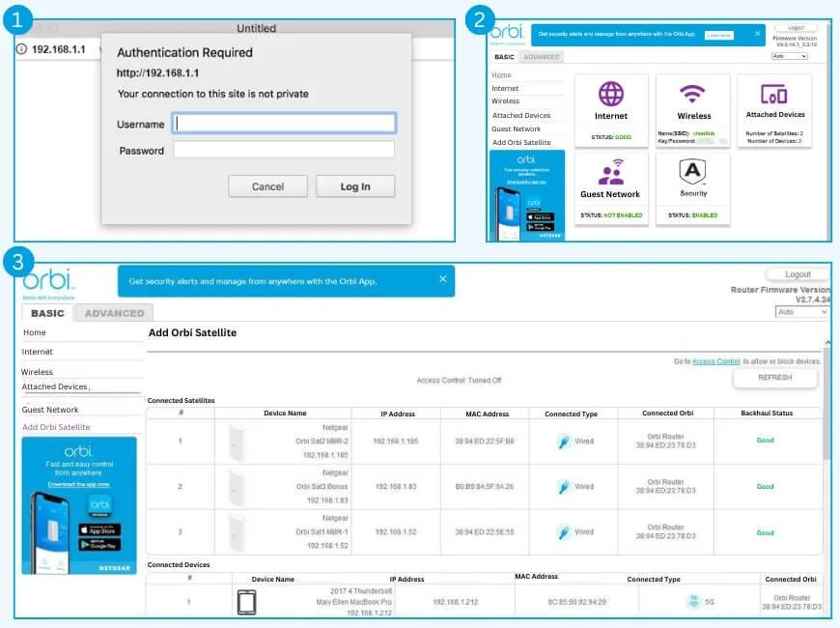
Task: Click Wireless in panel 2 sidebar
Action: [506, 100]
